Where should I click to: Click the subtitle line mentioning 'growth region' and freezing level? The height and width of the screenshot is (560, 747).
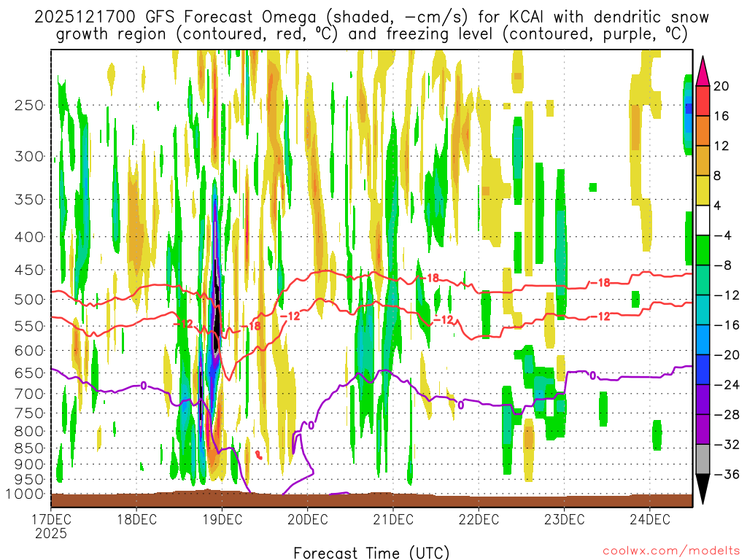(x=371, y=34)
